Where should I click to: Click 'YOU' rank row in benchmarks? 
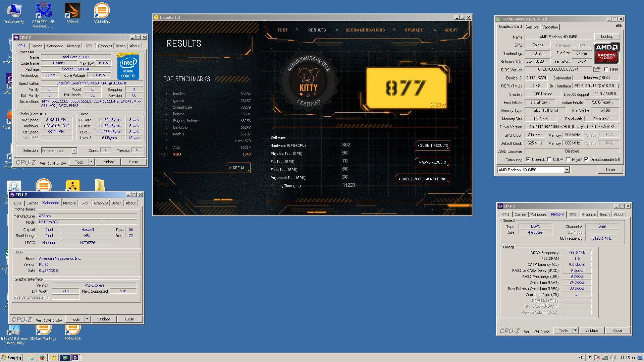tap(205, 154)
